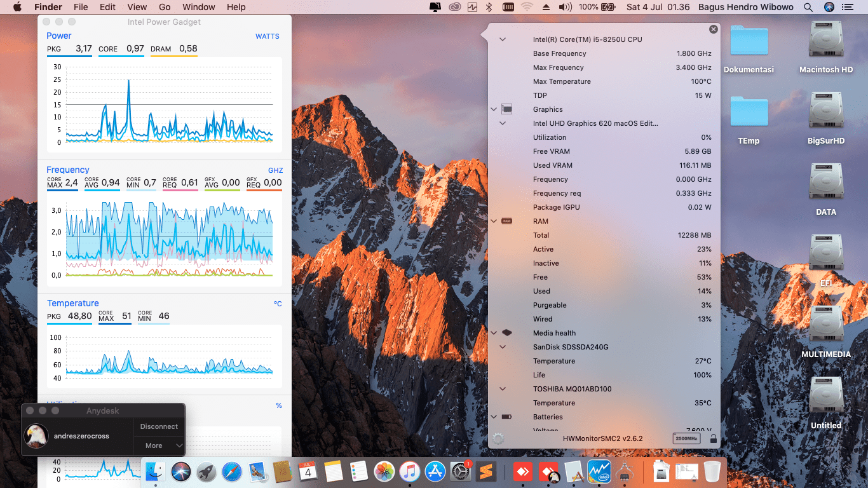The width and height of the screenshot is (868, 488).
Task: Collapse Intel UHD Graphics 620 subsection
Action: pyautogui.click(x=503, y=123)
